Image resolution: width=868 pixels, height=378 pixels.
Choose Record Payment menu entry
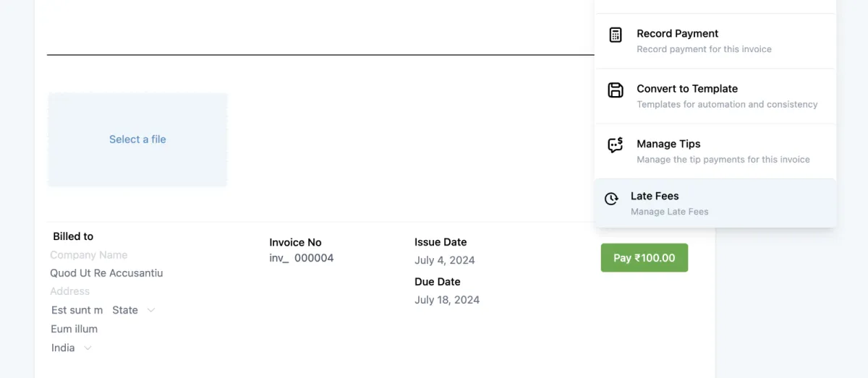[715, 41]
